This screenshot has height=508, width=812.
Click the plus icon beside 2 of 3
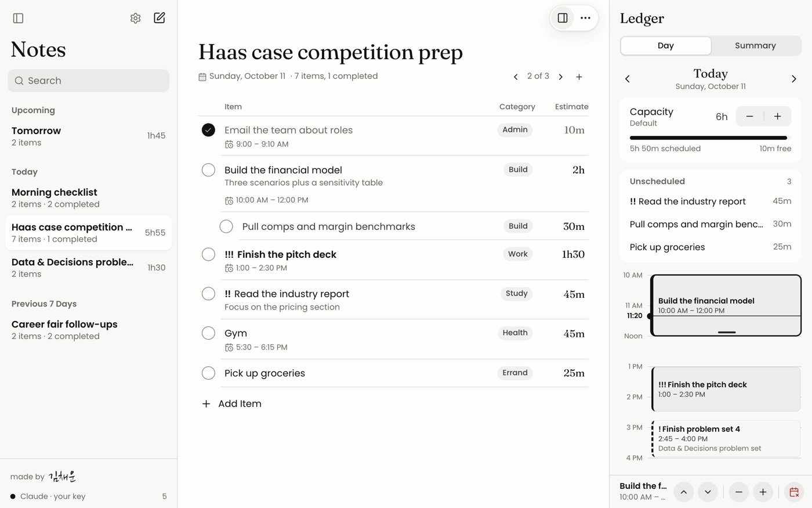tap(579, 77)
